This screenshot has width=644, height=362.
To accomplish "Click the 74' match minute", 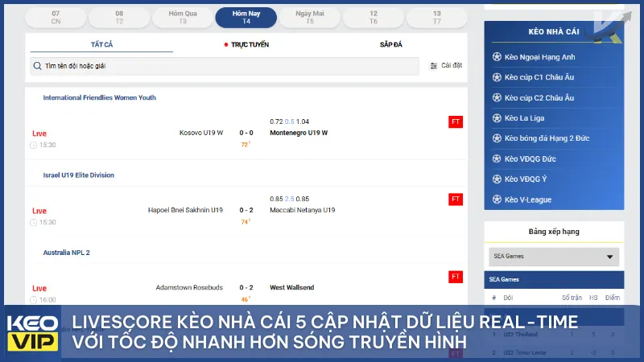I will [x=246, y=222].
